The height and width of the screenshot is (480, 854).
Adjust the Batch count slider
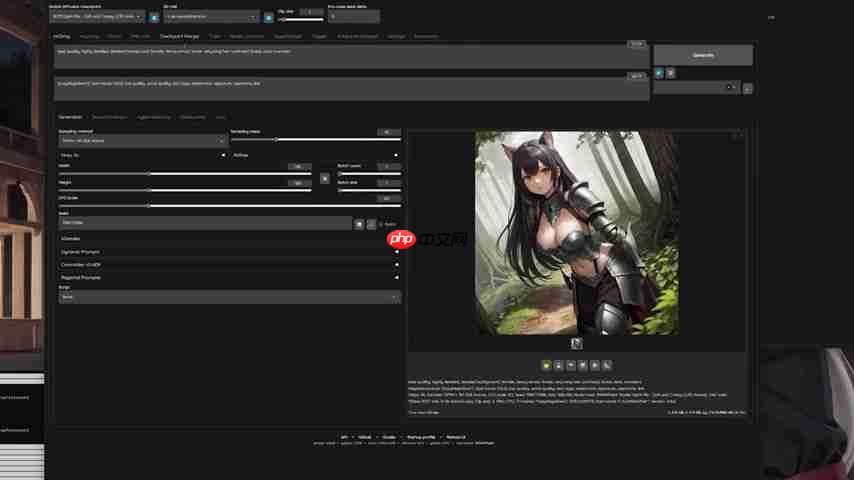(369, 174)
